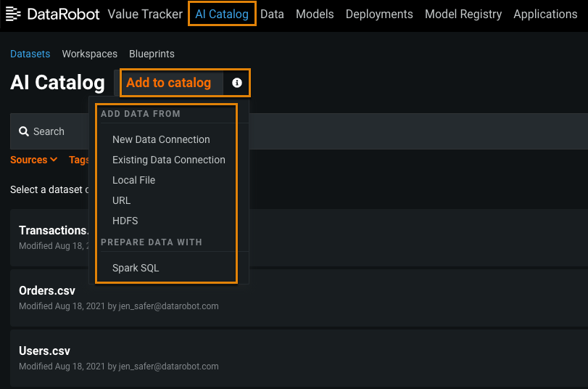Open the Orders.csv dataset

(x=47, y=291)
